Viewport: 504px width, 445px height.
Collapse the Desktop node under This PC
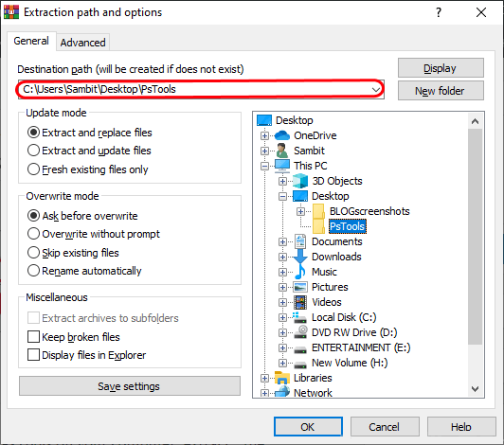click(x=282, y=196)
